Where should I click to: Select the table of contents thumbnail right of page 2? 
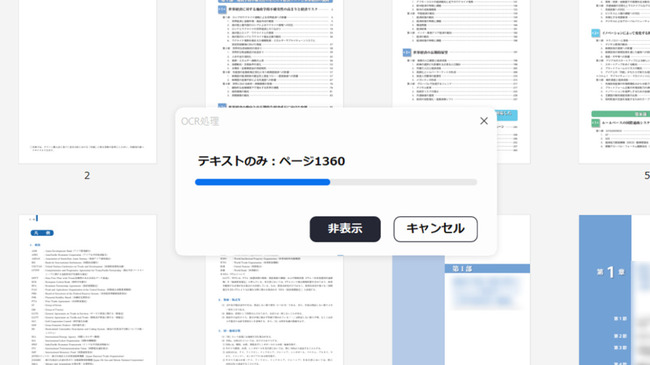point(274,54)
